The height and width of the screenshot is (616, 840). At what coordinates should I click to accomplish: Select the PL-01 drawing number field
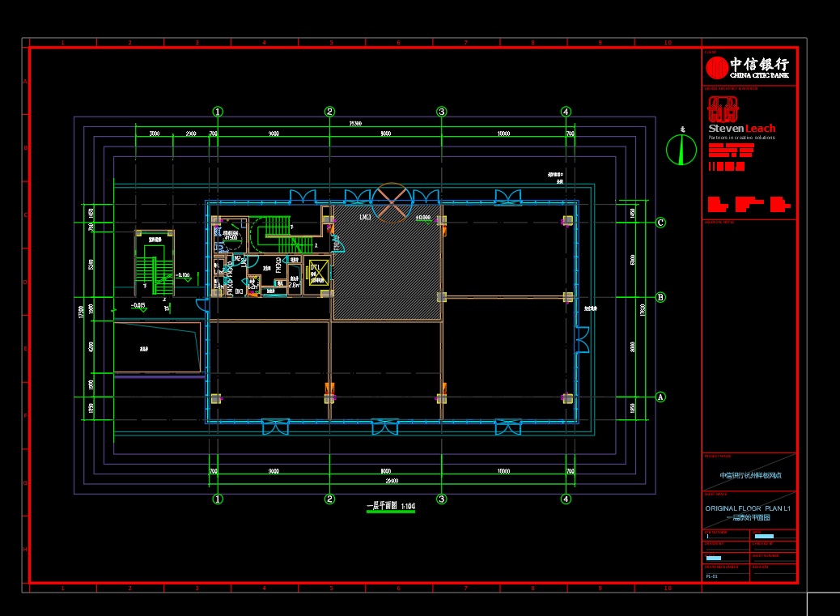point(712,576)
